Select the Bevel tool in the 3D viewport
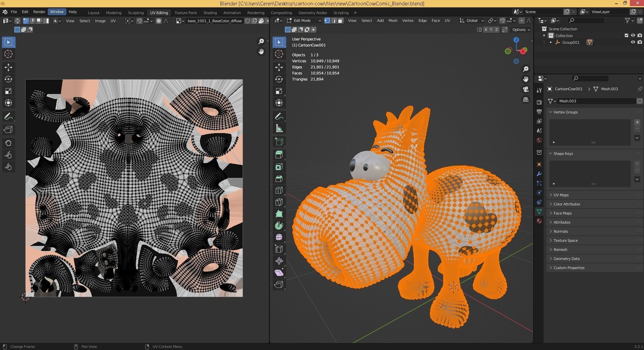This screenshot has width=644, height=350. (279, 179)
